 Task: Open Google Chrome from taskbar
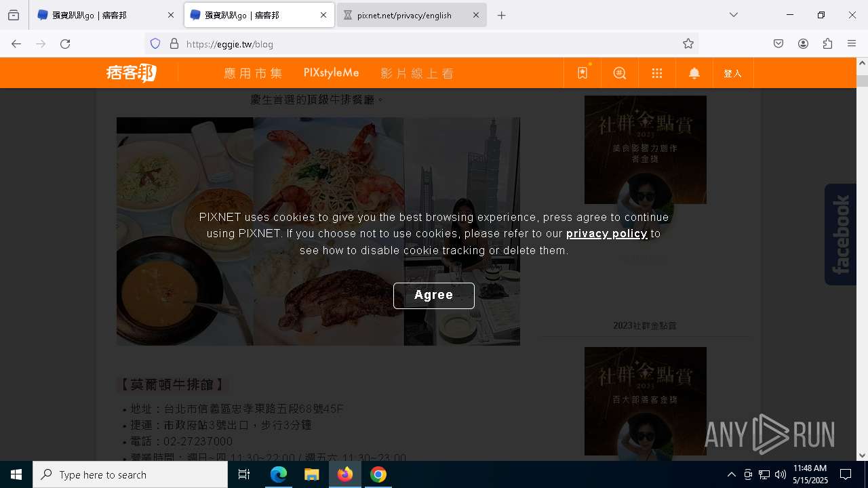[378, 474]
